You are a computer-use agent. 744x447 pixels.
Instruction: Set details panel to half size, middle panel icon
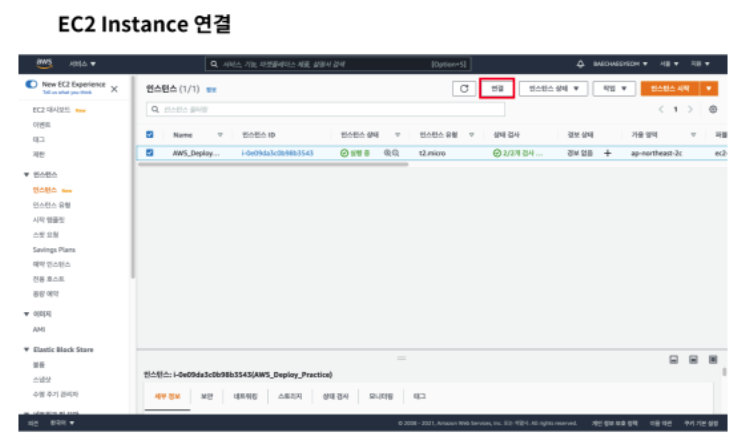693,360
